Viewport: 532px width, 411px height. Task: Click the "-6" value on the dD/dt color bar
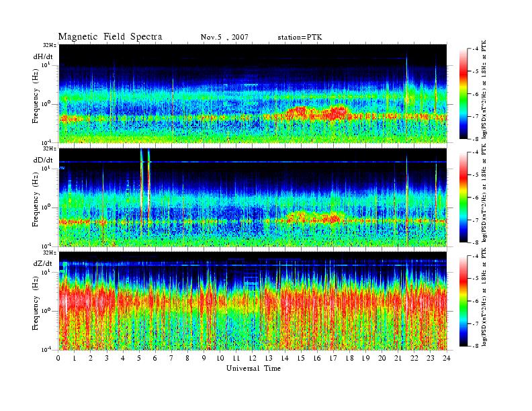click(476, 197)
